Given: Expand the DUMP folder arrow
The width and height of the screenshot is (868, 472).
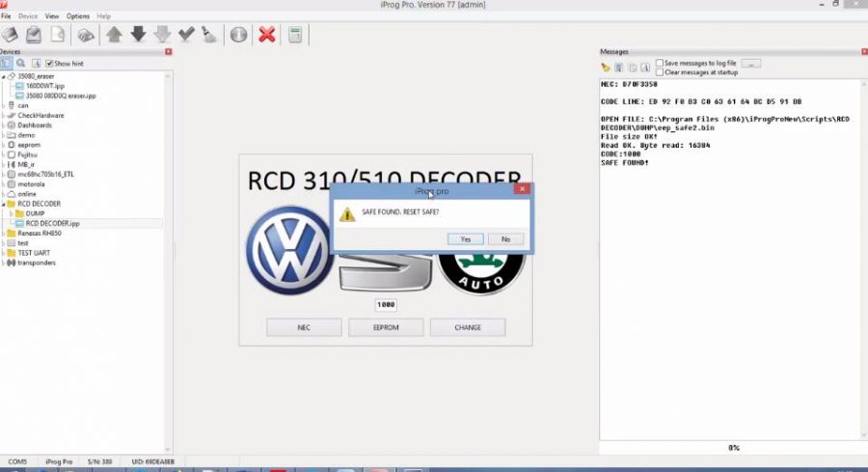Looking at the screenshot, I should [11, 213].
